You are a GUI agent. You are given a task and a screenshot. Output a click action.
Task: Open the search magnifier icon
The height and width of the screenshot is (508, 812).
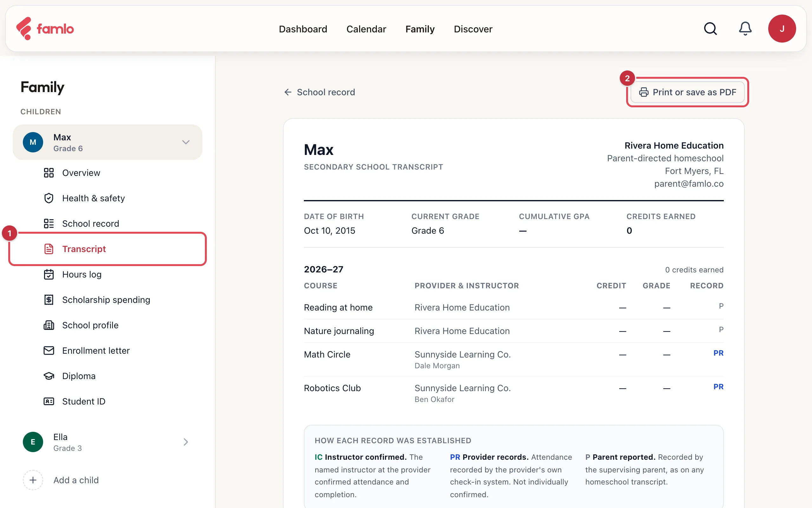click(710, 29)
